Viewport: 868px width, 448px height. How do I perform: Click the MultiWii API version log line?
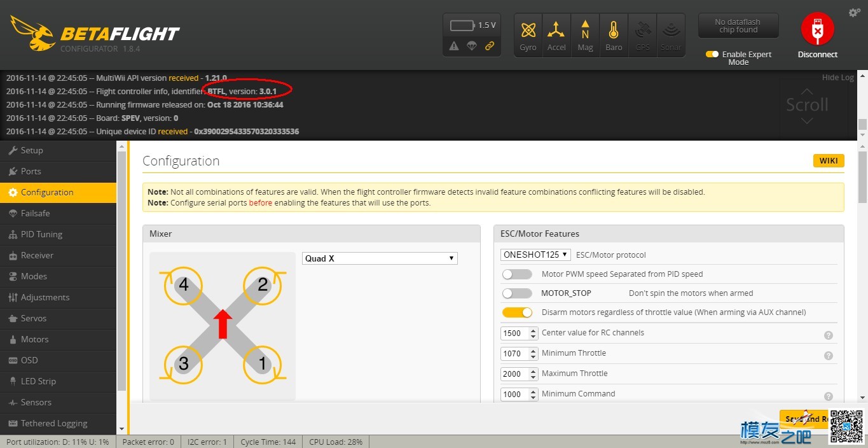click(116, 78)
